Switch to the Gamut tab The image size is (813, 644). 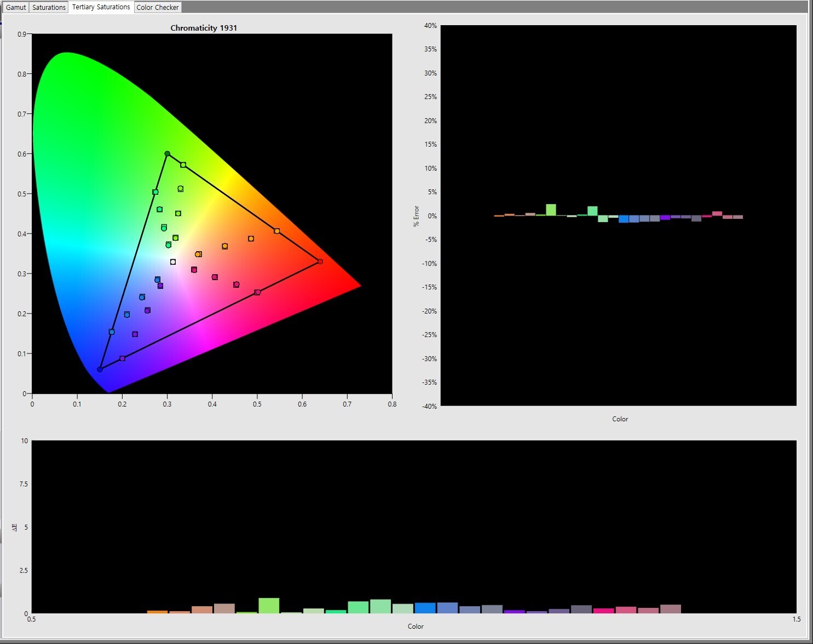point(16,7)
